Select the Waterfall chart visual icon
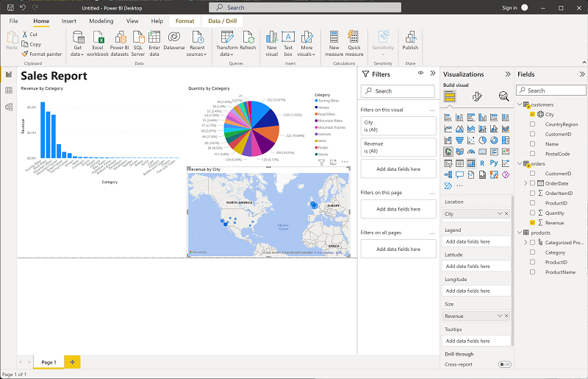The image size is (588, 379). [448, 140]
